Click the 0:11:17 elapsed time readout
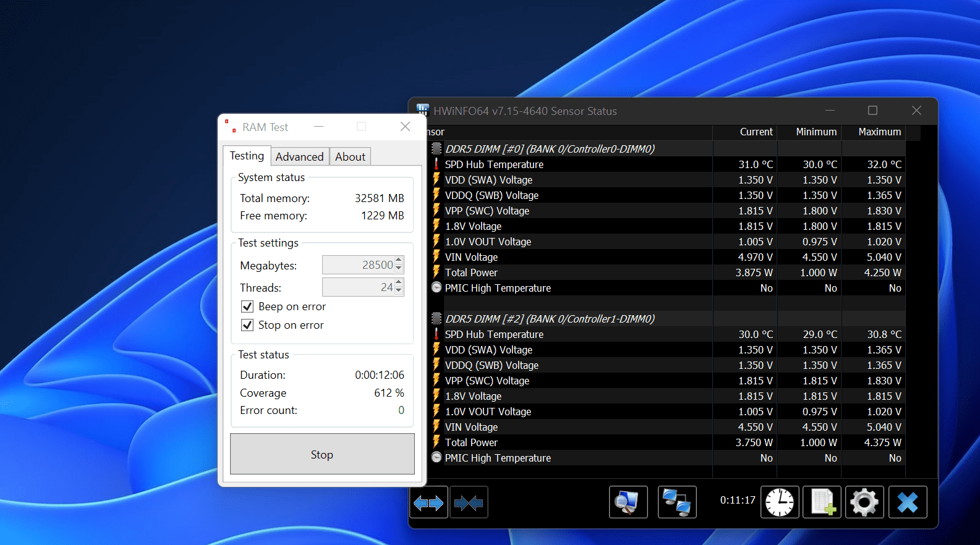 738,501
